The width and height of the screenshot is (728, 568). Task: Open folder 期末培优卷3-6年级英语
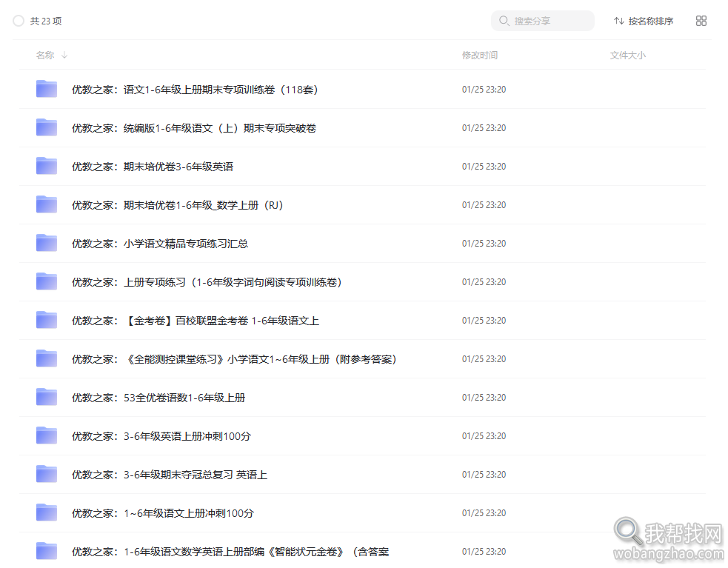point(153,167)
